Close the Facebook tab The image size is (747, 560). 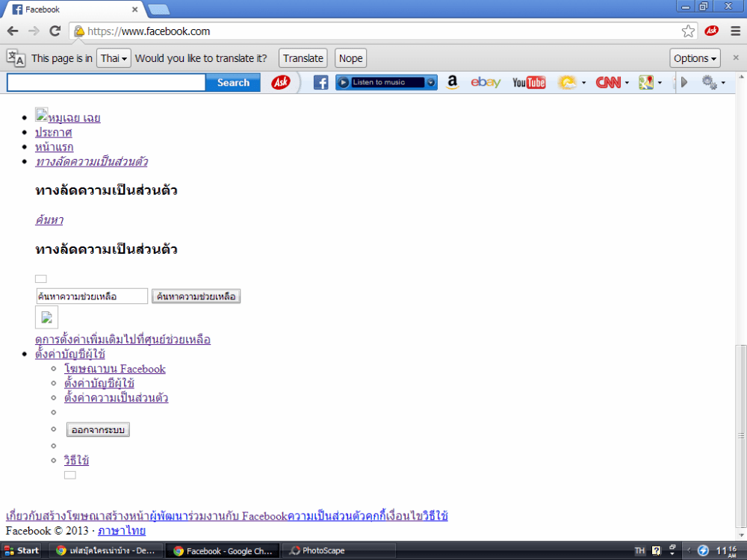tap(134, 10)
